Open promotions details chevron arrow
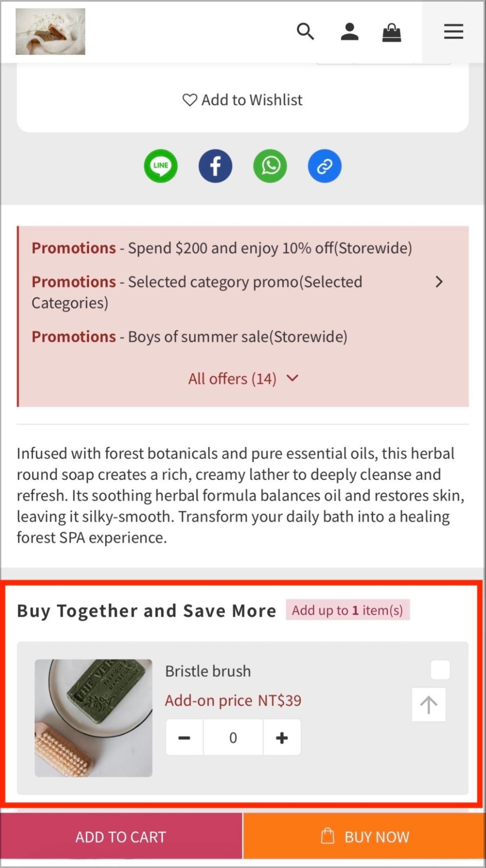 pos(439,282)
